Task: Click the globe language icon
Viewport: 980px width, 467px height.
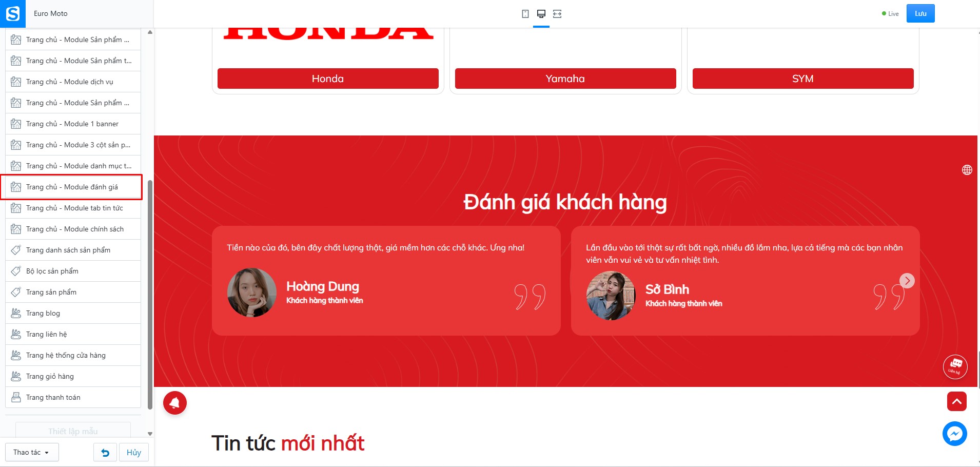Action: 967,170
